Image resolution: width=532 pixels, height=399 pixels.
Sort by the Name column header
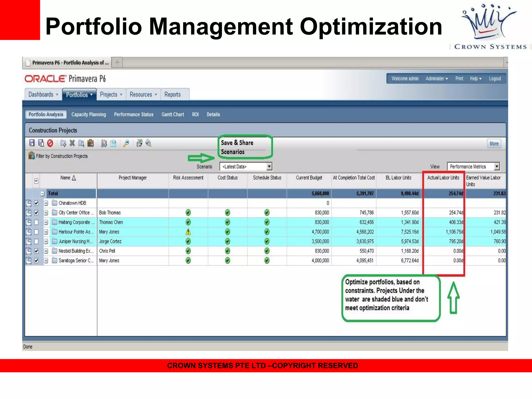coord(68,178)
